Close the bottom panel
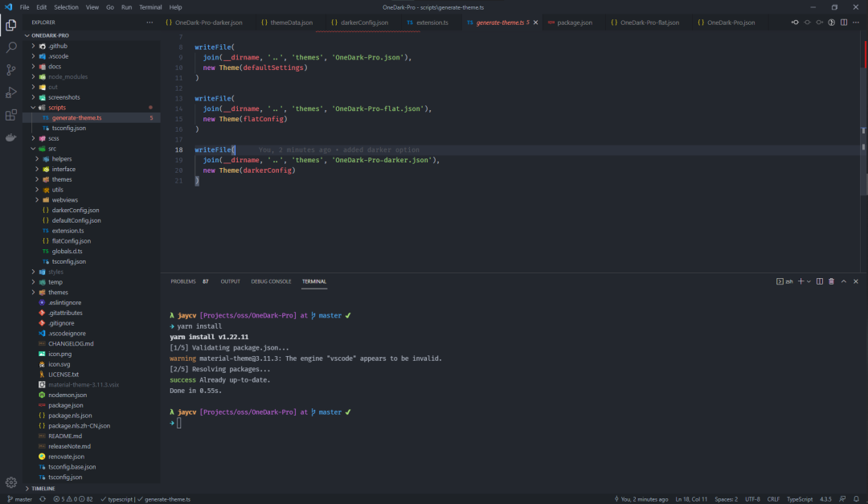868x504 pixels. click(x=856, y=281)
